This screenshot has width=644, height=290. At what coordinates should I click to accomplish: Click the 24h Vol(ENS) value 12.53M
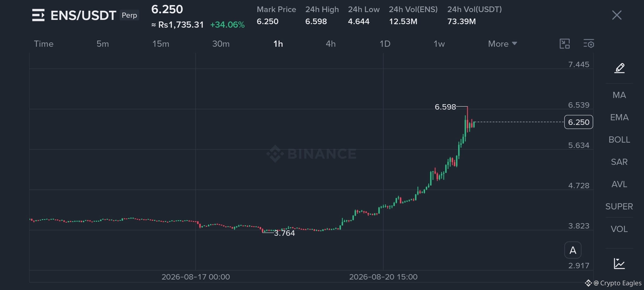coord(403,21)
